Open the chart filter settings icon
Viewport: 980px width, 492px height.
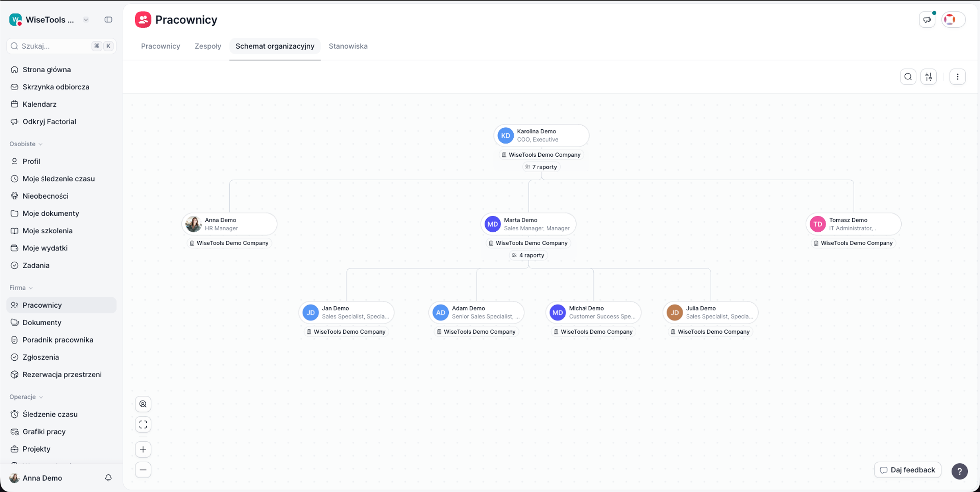coord(929,77)
